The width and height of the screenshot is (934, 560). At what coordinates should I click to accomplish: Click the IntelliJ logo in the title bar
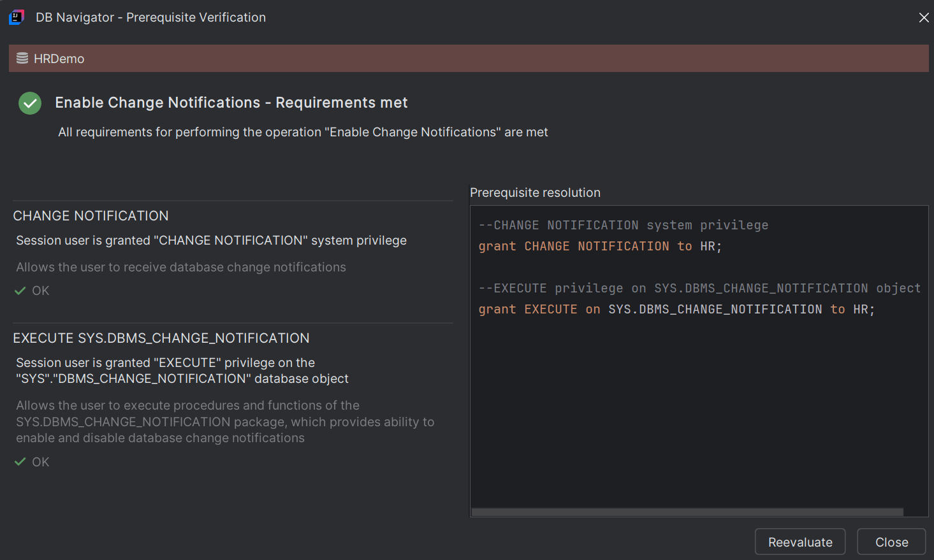[x=16, y=17]
